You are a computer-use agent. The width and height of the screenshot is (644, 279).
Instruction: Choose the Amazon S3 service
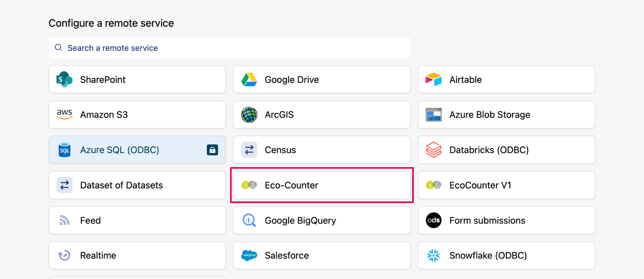[x=137, y=115]
